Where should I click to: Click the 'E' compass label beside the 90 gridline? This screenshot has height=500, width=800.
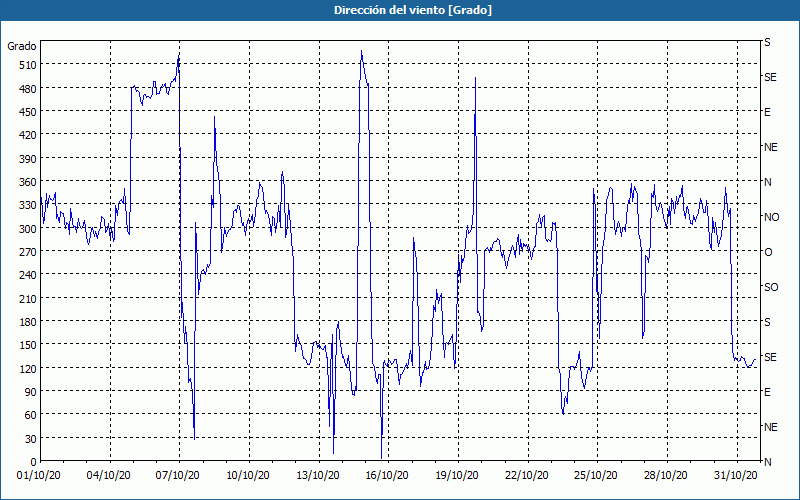pos(767,392)
